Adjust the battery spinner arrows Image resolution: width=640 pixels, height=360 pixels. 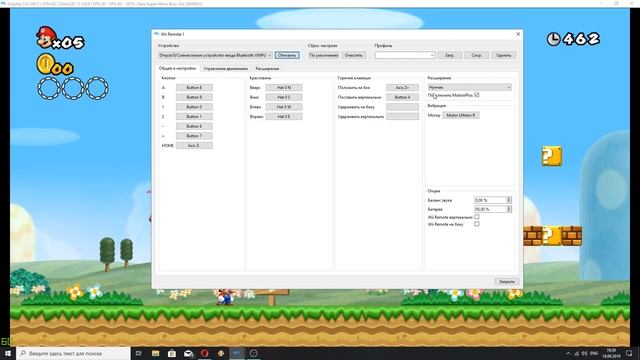[x=509, y=209]
